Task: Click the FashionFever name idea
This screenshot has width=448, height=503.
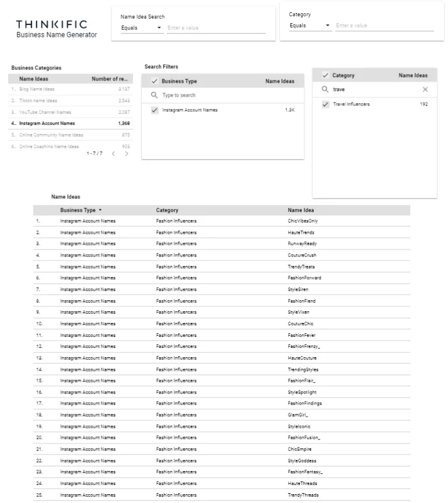Action: click(302, 336)
